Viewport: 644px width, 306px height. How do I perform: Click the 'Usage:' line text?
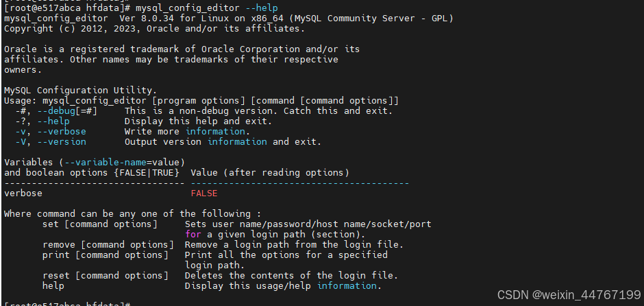pyautogui.click(x=201, y=101)
